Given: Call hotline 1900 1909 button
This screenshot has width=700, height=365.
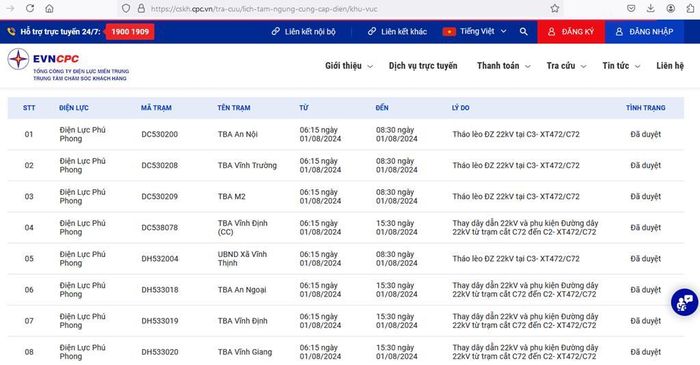Looking at the screenshot, I should (x=130, y=32).
